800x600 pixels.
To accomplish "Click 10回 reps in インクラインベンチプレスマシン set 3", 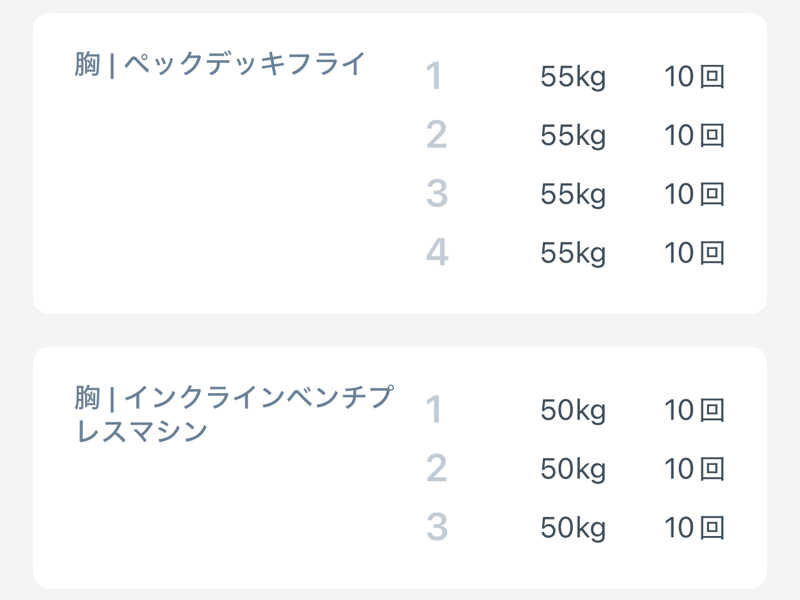I will [x=694, y=527].
